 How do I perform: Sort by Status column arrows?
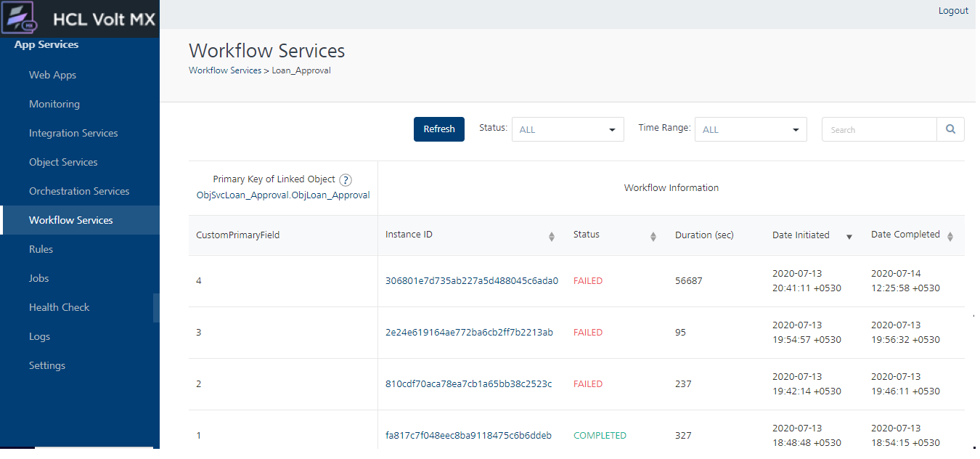coord(653,236)
